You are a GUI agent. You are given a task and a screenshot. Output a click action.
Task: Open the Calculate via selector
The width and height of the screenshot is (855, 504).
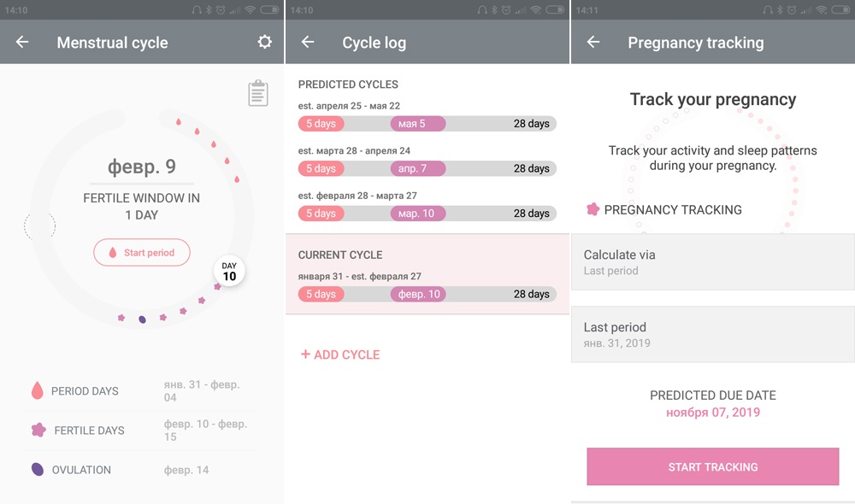pos(712,262)
